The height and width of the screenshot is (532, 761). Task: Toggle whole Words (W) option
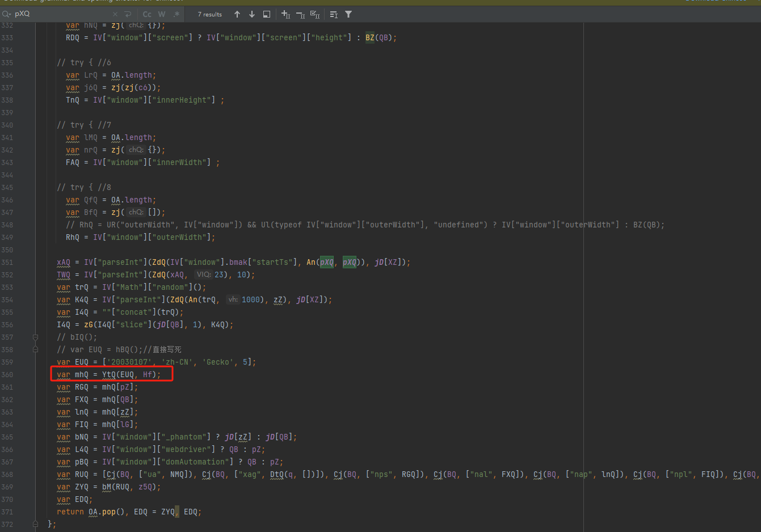pos(162,14)
